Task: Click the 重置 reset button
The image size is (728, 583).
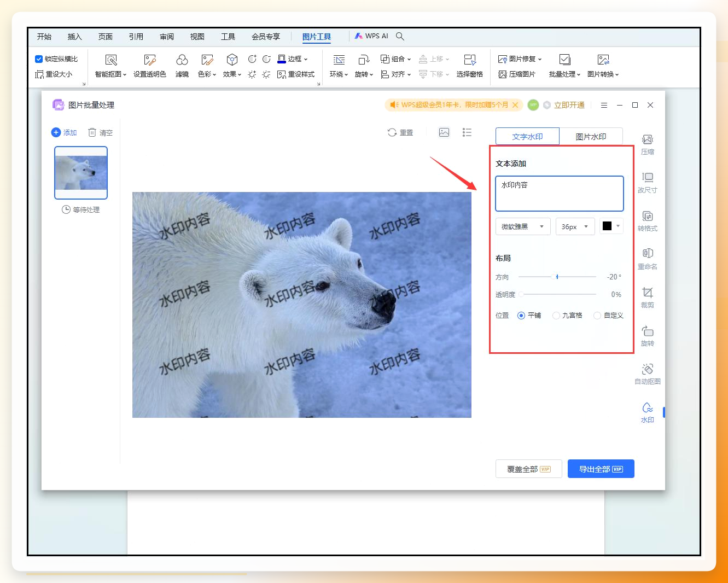Action: click(400, 132)
